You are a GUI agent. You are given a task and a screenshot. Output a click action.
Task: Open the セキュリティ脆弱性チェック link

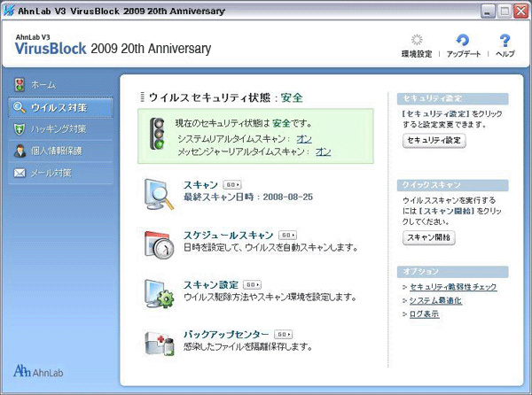pos(453,287)
